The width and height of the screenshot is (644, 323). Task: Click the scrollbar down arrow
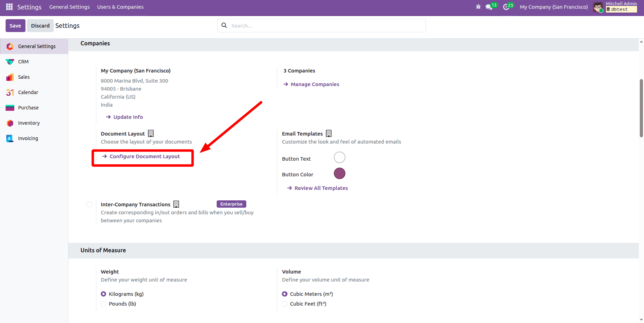pos(641,320)
